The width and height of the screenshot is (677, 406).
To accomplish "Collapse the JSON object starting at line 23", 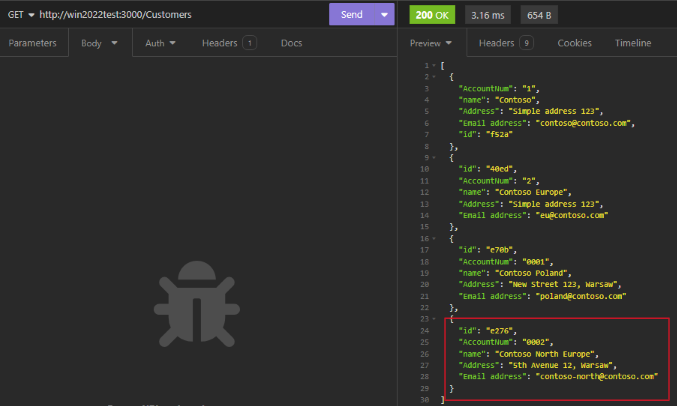I will [432, 318].
